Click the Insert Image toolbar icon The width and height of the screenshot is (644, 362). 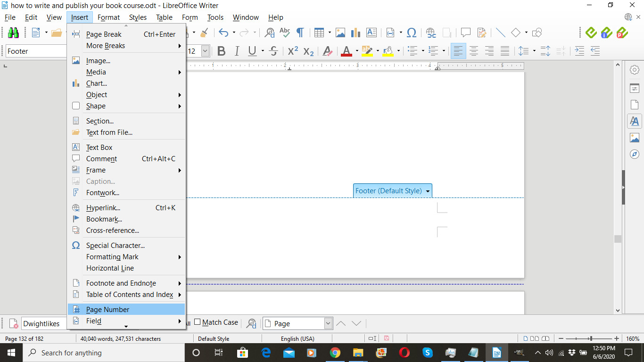pyautogui.click(x=340, y=33)
